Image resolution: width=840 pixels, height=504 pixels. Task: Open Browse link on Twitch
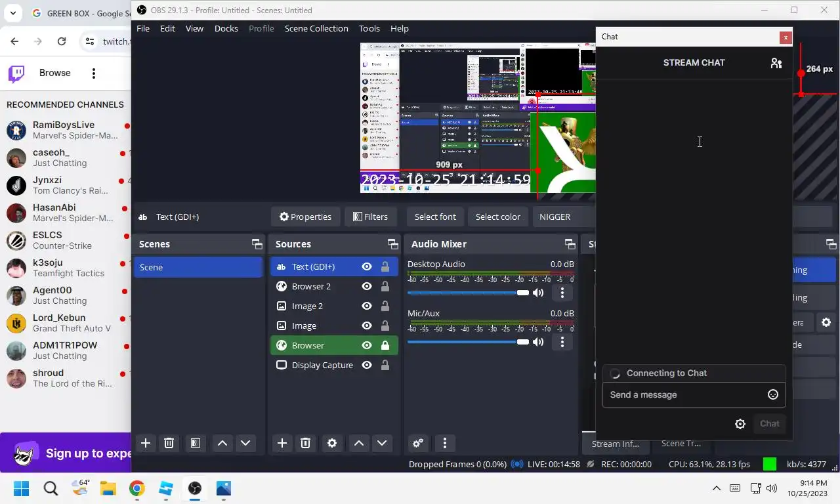(54, 73)
